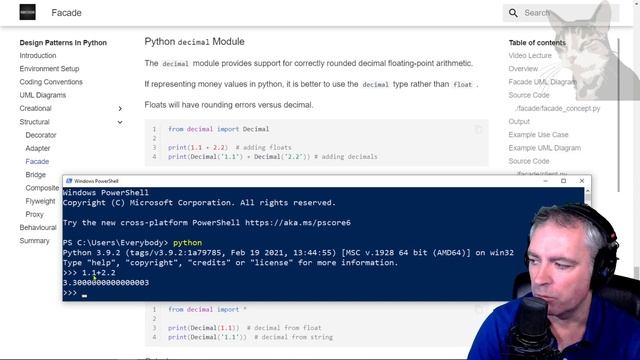Image resolution: width=640 pixels, height=360 pixels.
Task: Click the PowerShell scrollbar up arrow
Action: click(587, 191)
